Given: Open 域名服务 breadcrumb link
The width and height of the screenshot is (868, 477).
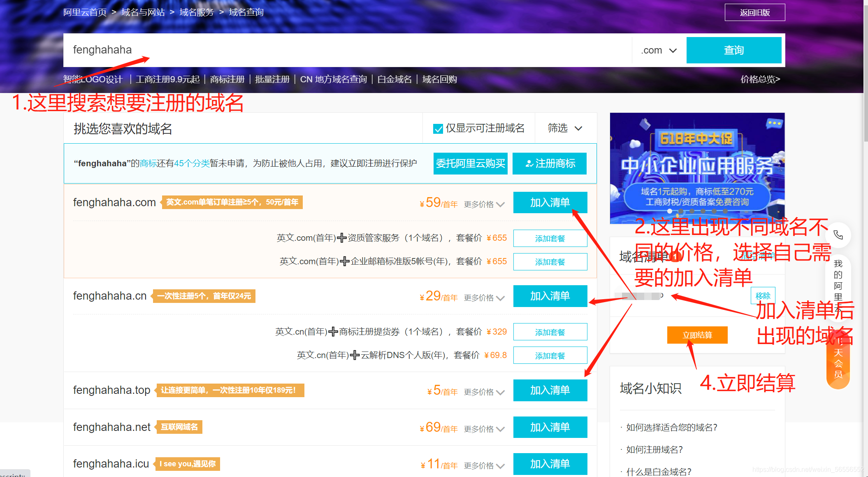Looking at the screenshot, I should pos(197,12).
